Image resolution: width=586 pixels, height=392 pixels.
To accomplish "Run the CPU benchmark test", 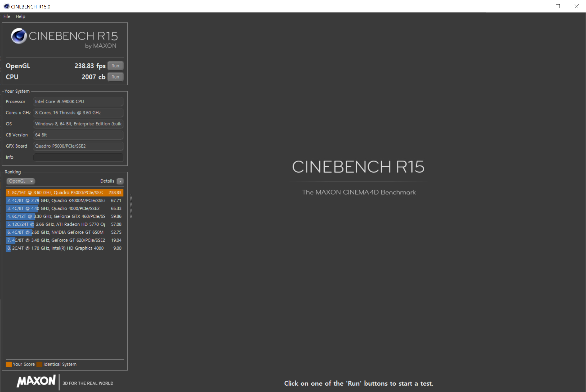I will coord(115,77).
